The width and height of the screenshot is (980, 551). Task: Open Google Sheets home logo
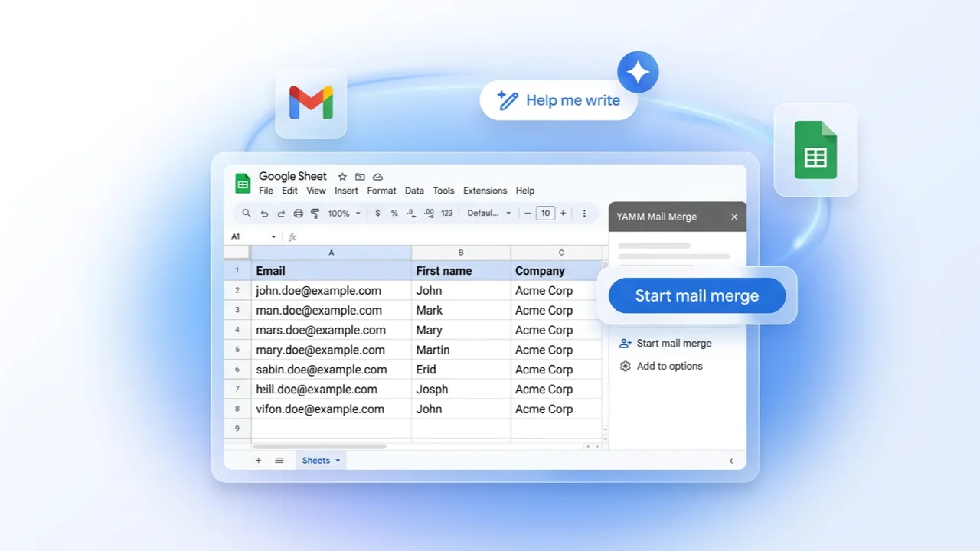click(x=243, y=183)
